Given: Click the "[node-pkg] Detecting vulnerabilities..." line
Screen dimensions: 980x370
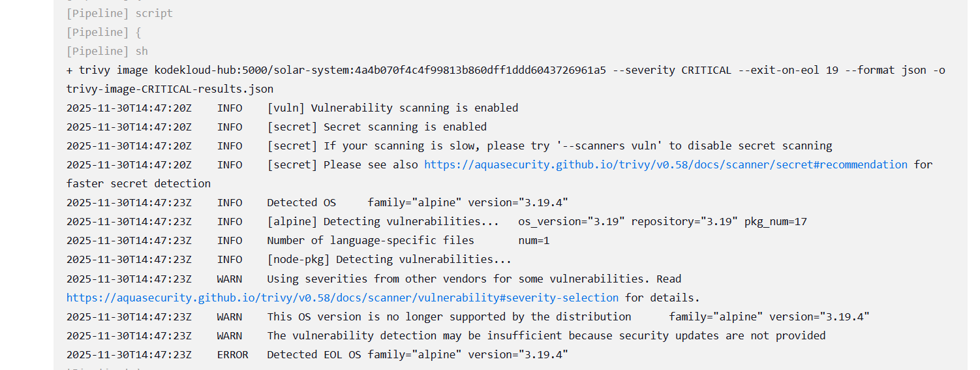Looking at the screenshot, I should tap(389, 259).
